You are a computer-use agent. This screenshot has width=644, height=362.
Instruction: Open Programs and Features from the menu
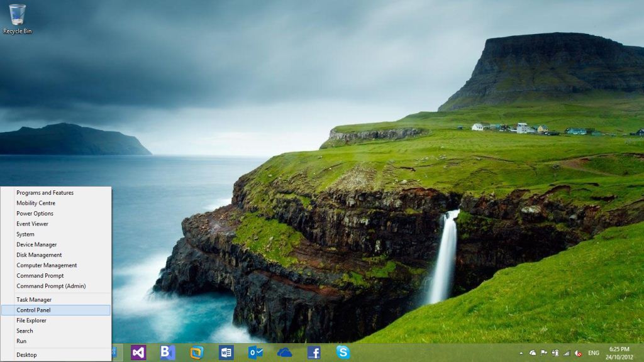[56, 192]
